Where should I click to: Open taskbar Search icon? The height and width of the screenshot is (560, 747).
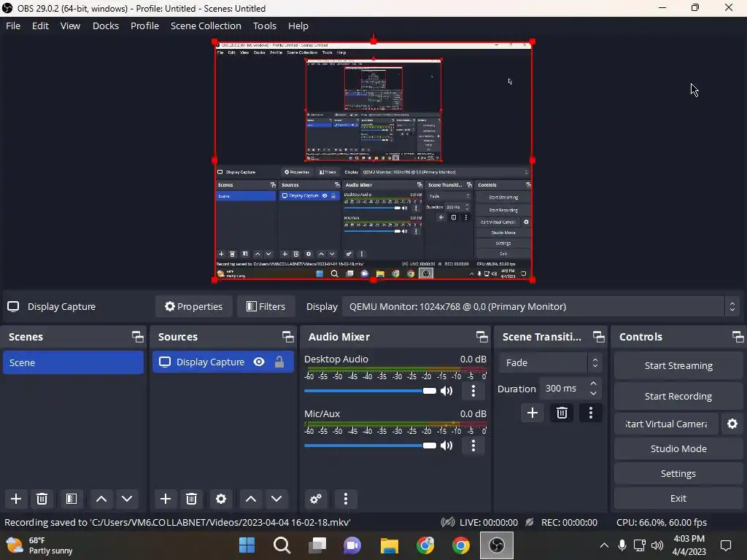(282, 545)
